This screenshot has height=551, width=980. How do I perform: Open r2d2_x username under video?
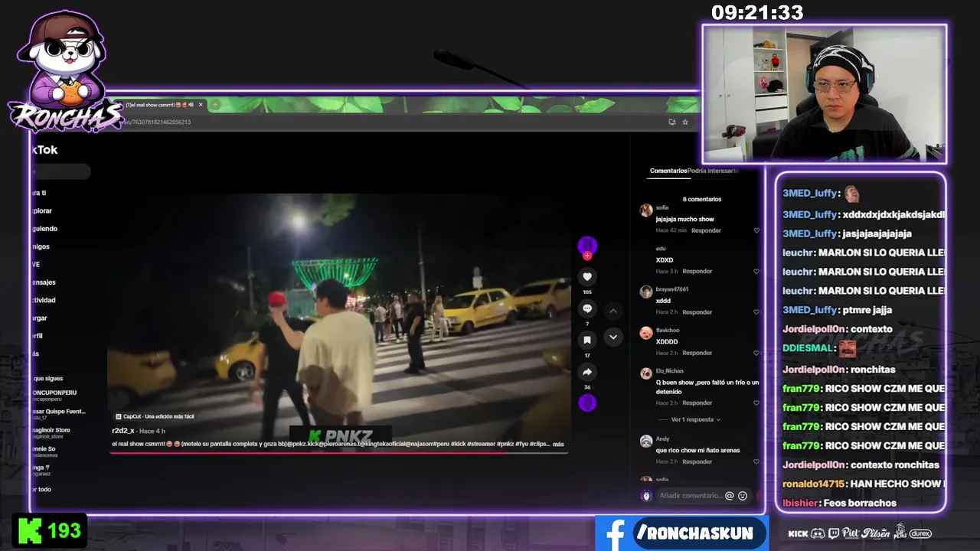point(123,431)
